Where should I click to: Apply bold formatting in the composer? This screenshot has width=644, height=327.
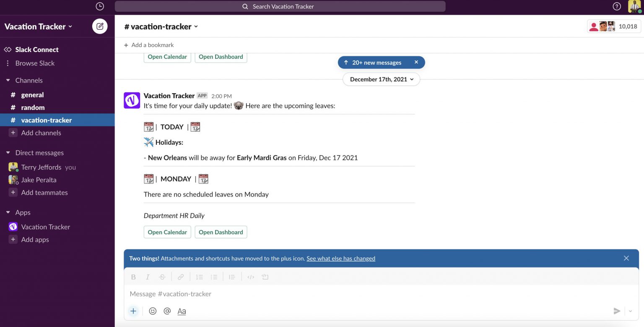[x=133, y=277]
